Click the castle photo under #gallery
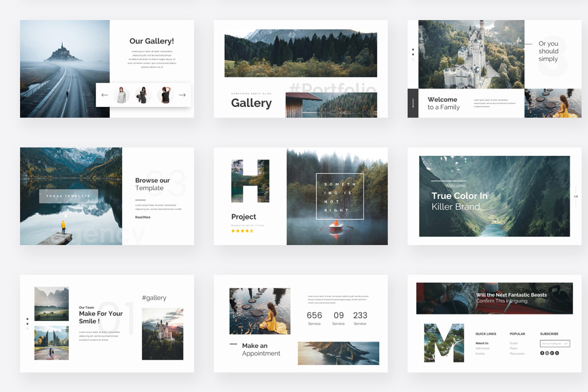The image size is (588, 392). point(163,334)
